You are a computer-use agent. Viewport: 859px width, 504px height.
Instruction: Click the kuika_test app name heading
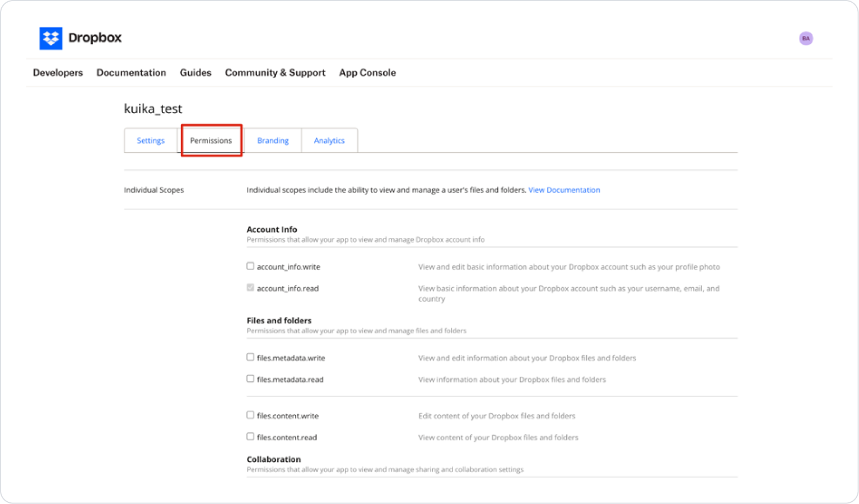(153, 109)
